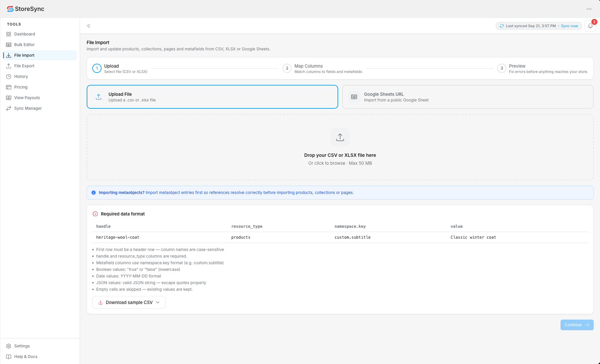Click the drop zone to browse files
Image resolution: width=600 pixels, height=364 pixels.
click(340, 147)
